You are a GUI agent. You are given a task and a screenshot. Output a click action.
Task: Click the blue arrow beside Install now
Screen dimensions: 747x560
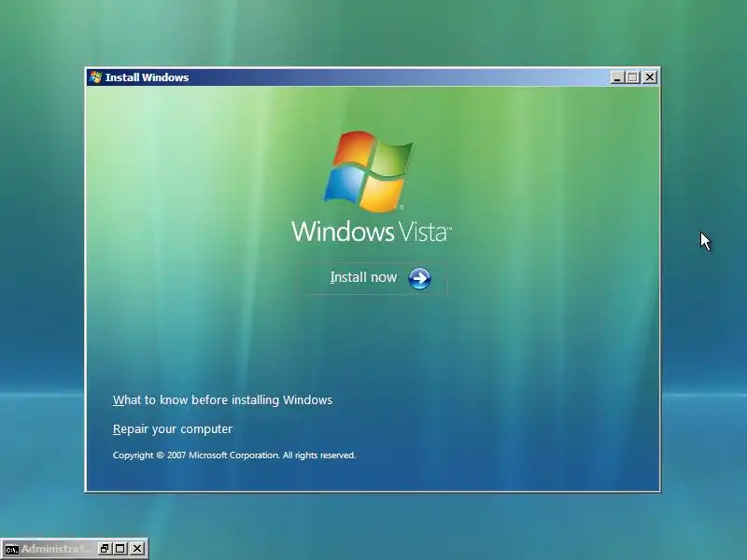coord(419,278)
